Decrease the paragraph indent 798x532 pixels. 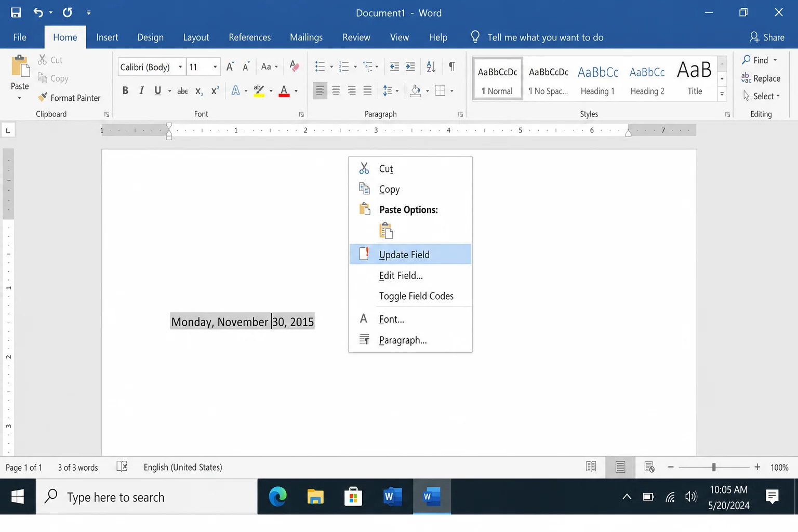(395, 66)
